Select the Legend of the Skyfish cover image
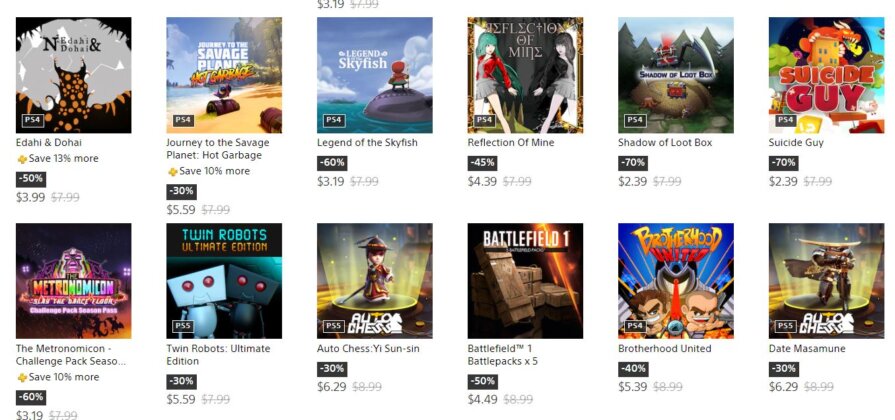Screen dimensions: 895x420 (374, 75)
